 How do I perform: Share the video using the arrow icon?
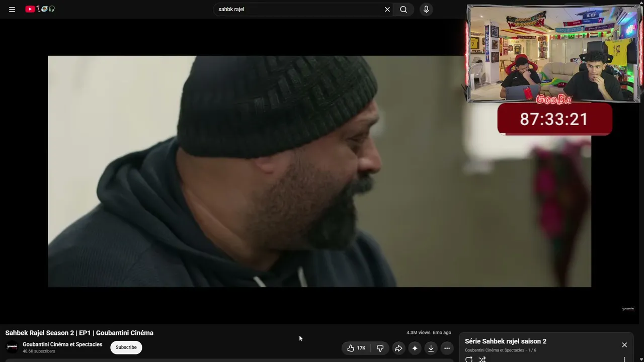(x=398, y=348)
